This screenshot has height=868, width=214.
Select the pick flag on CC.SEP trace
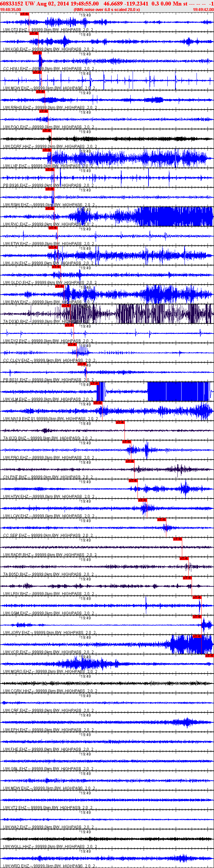pos(162,520)
